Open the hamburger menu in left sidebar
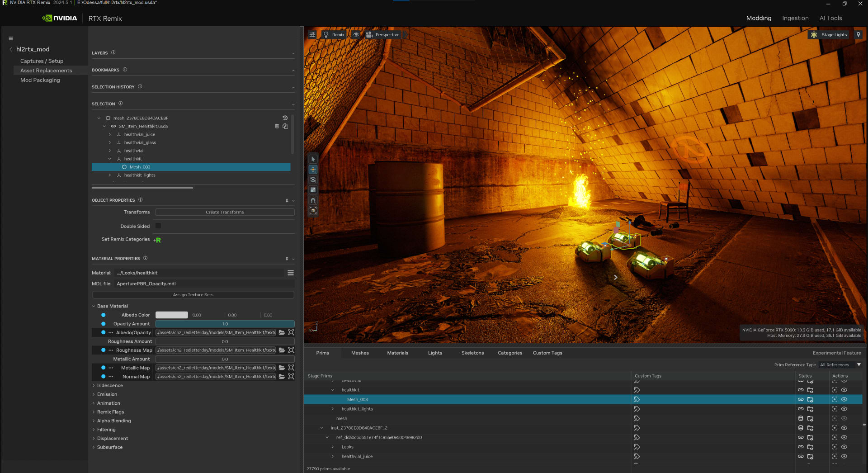 coord(11,38)
